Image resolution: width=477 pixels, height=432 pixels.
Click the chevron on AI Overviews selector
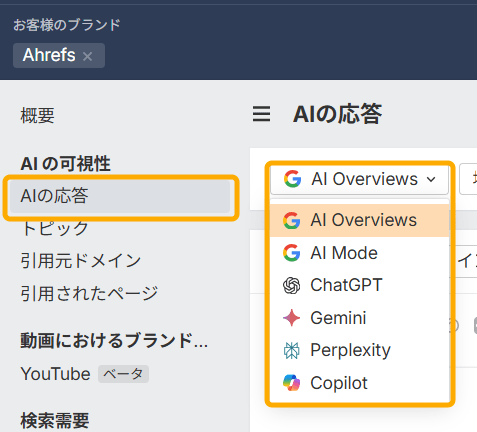pyautogui.click(x=431, y=179)
